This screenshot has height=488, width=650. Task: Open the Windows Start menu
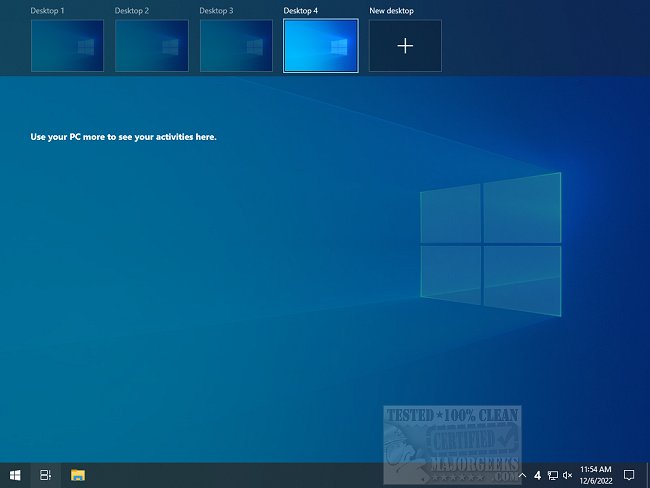click(15, 475)
